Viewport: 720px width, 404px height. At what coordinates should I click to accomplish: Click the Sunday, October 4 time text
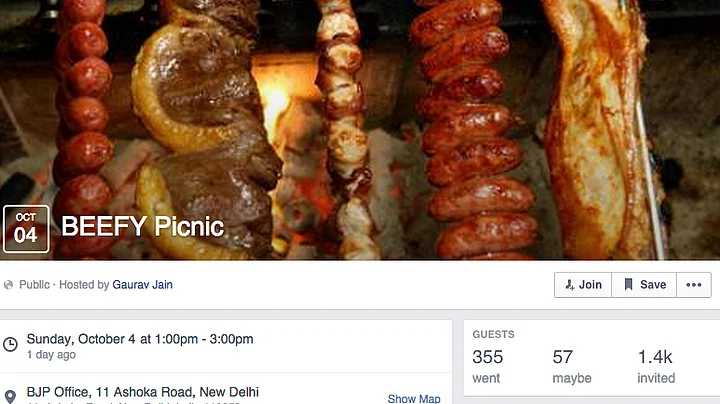[x=140, y=339]
